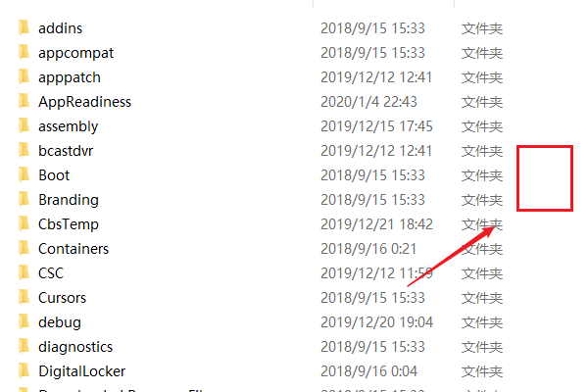
Task: Click the assembly folder icon
Action: click(x=24, y=125)
